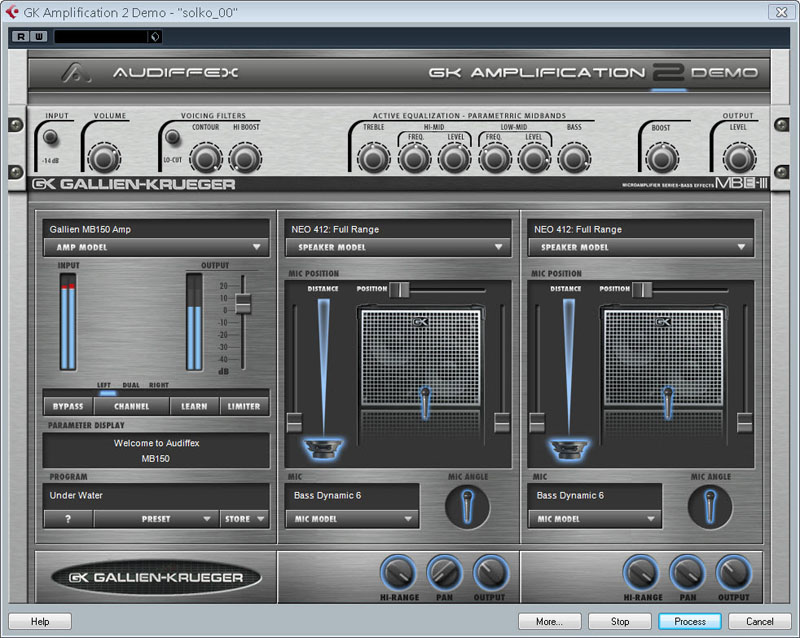
Task: Click the right panel glowing speaker cone icon
Action: [x=568, y=448]
